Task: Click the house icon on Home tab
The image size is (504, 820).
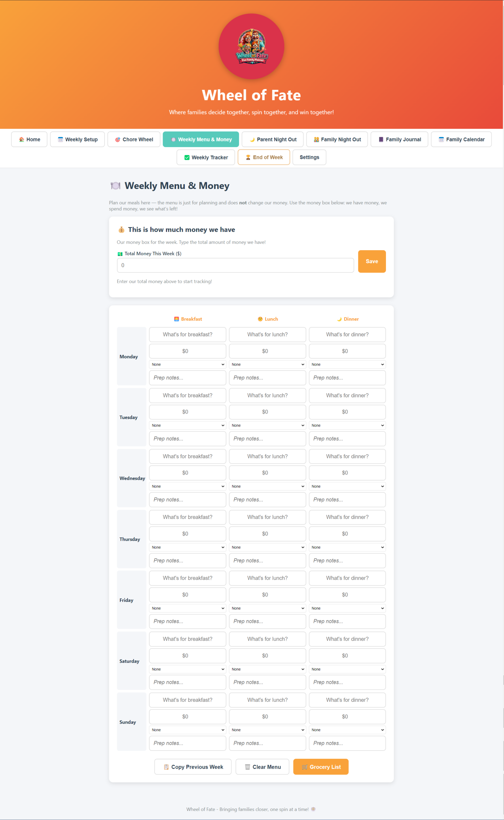Action: coord(21,139)
